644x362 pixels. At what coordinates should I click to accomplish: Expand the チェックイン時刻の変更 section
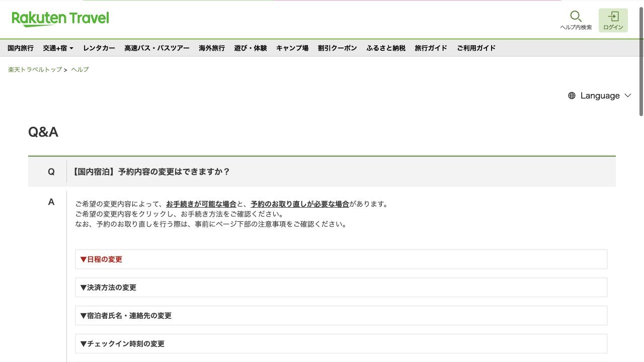pyautogui.click(x=341, y=344)
